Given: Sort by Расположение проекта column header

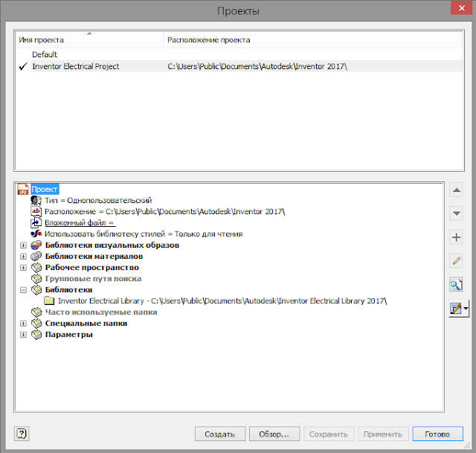Looking at the screenshot, I should coord(313,39).
